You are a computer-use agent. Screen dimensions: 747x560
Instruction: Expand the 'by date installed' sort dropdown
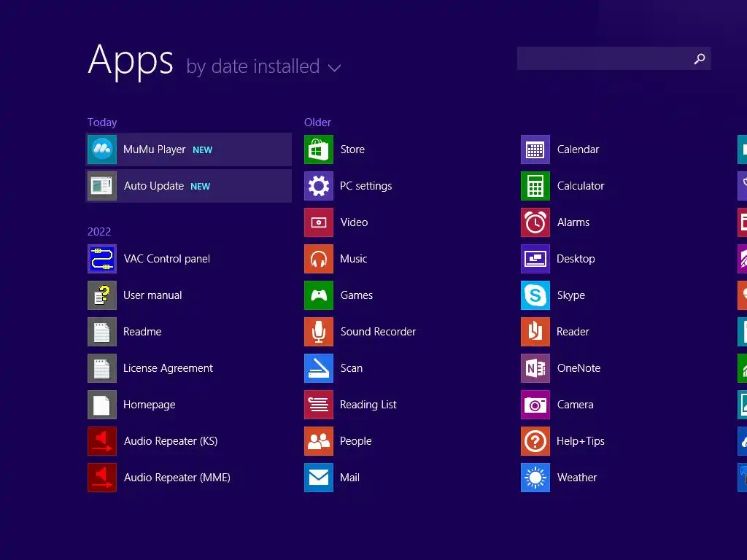[x=263, y=66]
